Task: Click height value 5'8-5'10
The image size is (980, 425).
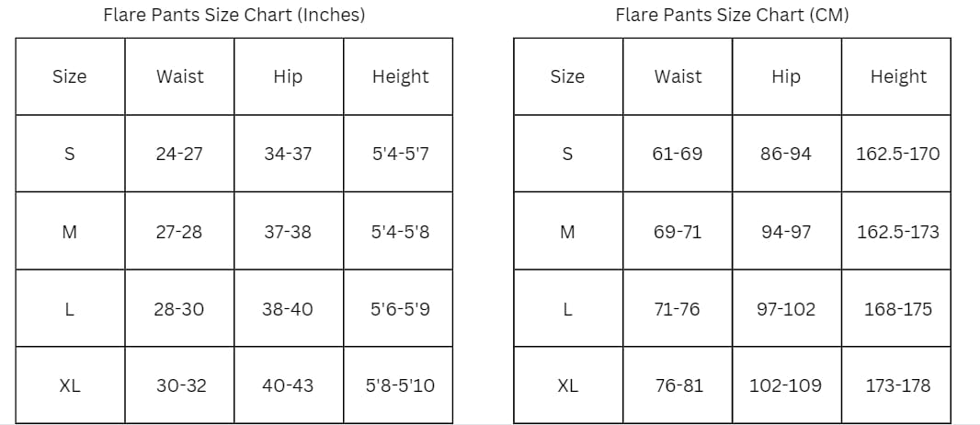Action: click(x=400, y=385)
